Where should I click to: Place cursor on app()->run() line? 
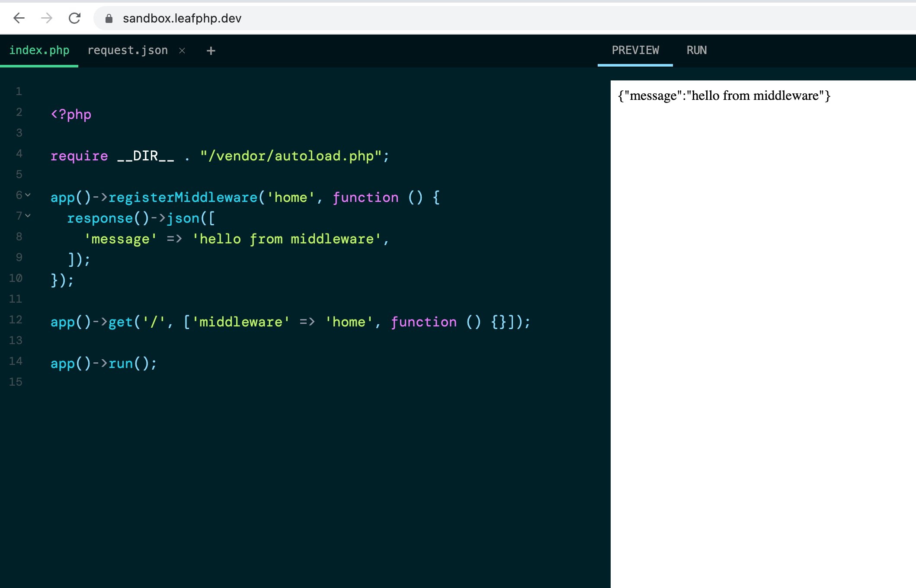pos(104,363)
